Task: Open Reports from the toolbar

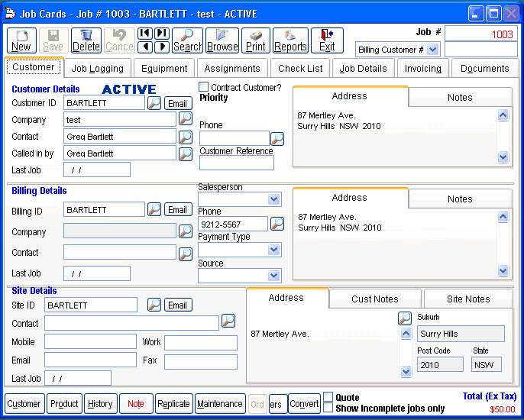Action: [x=290, y=40]
